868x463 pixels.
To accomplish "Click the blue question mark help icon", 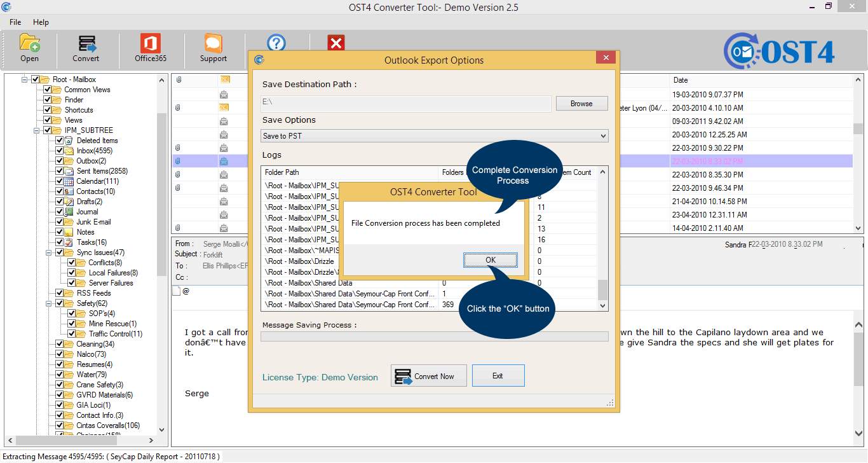I will click(x=276, y=43).
